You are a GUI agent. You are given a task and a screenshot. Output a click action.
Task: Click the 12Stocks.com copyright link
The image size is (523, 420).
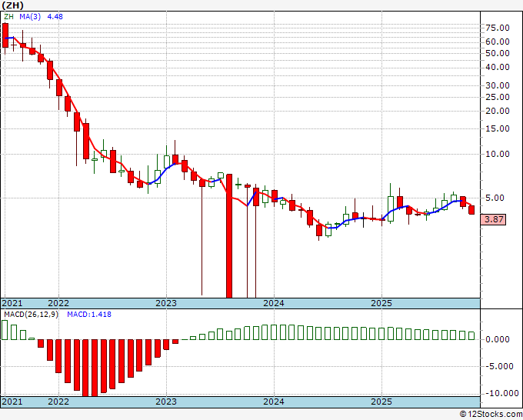(491, 415)
